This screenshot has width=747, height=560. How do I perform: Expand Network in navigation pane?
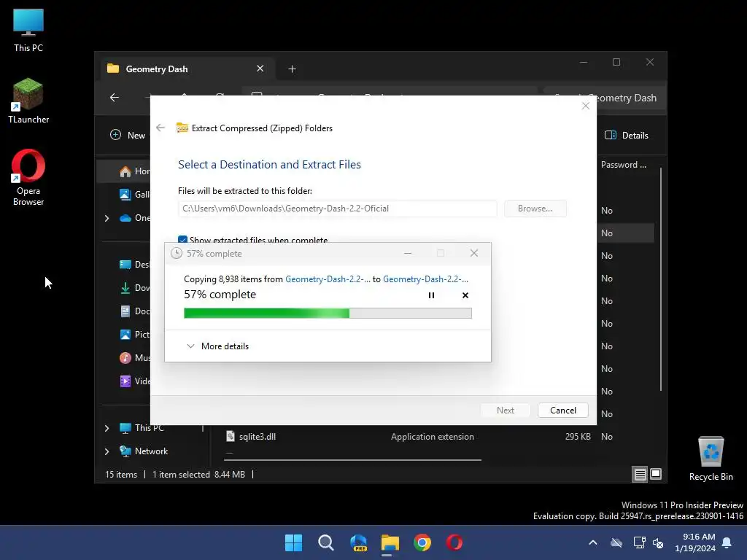click(x=107, y=451)
